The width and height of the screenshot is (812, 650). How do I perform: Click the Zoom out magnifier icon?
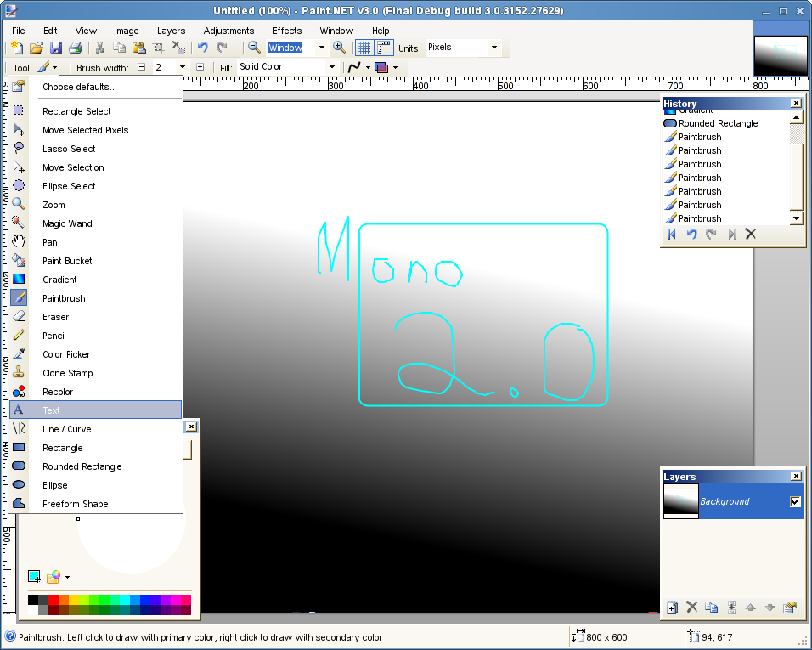coord(254,48)
